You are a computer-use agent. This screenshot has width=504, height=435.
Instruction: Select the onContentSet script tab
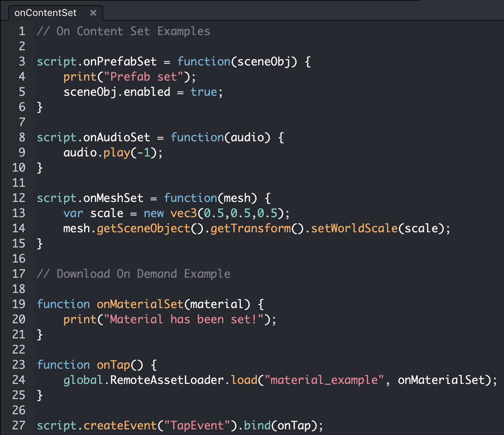point(45,13)
